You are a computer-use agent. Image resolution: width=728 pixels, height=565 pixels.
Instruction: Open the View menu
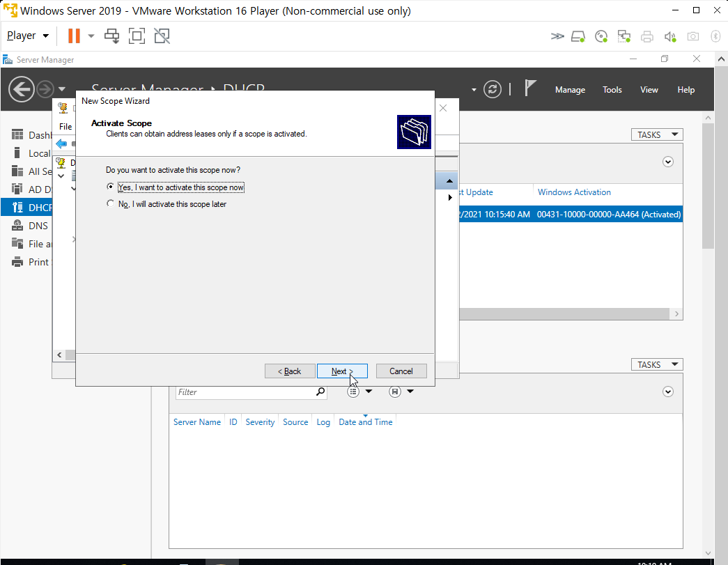click(649, 90)
